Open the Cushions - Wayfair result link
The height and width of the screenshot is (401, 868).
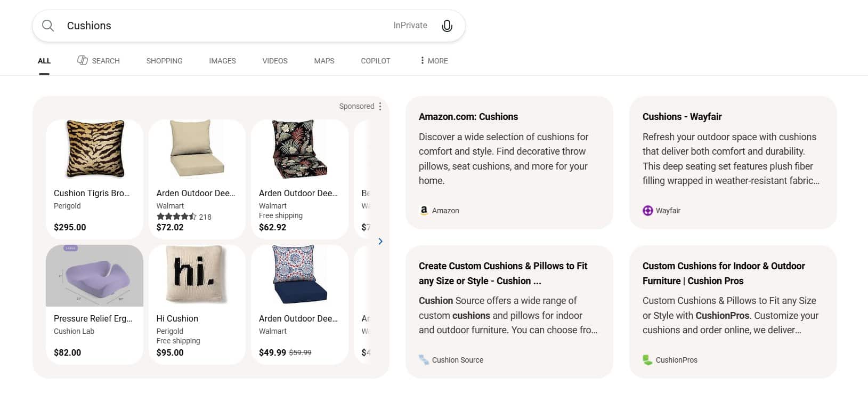[682, 117]
